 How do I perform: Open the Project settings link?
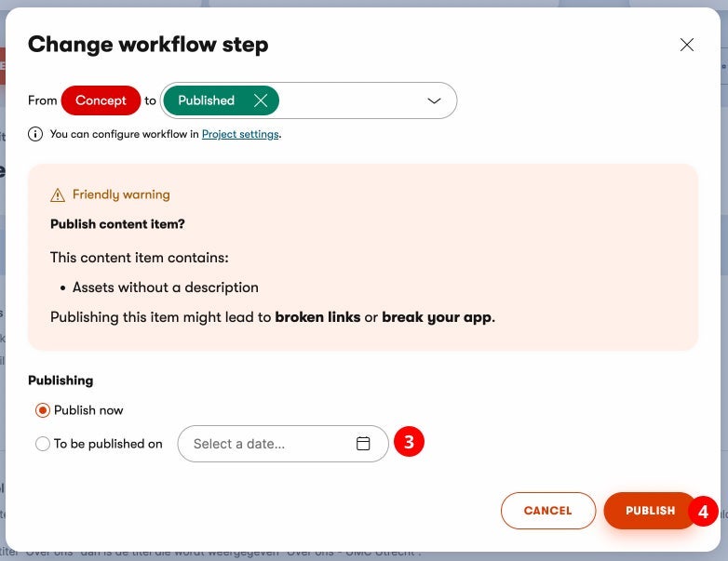(x=240, y=134)
